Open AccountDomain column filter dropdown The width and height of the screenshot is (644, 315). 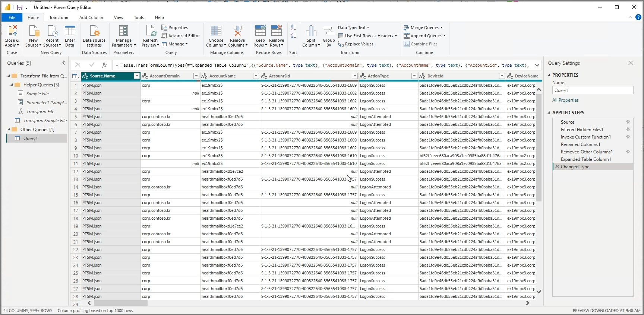pyautogui.click(x=196, y=76)
